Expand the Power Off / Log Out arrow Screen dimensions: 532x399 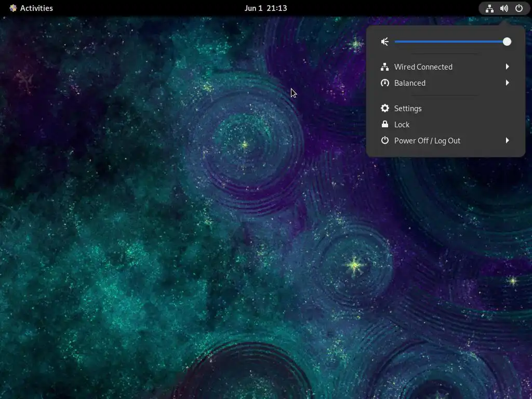pyautogui.click(x=507, y=140)
